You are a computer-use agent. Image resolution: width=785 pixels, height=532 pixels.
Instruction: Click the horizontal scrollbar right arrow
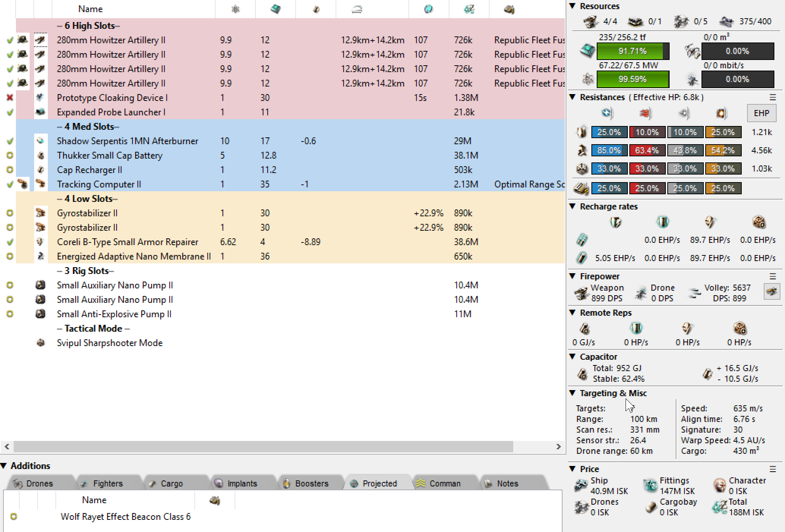(558, 447)
